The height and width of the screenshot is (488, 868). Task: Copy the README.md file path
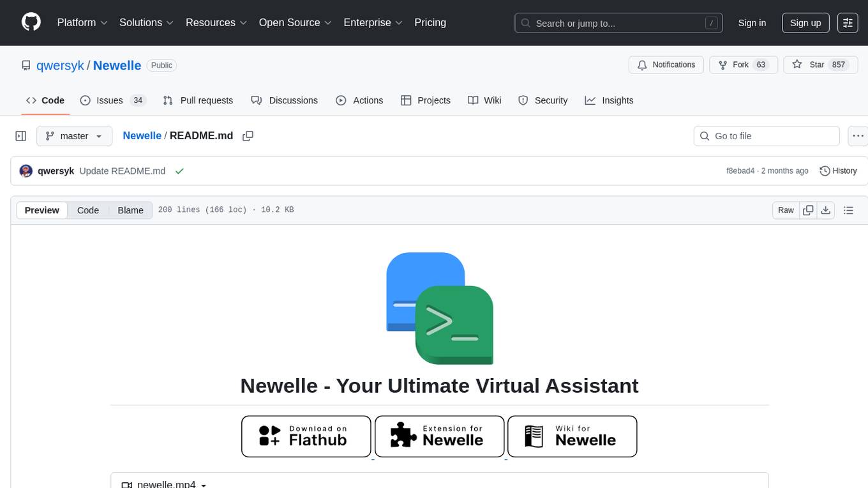pyautogui.click(x=248, y=136)
